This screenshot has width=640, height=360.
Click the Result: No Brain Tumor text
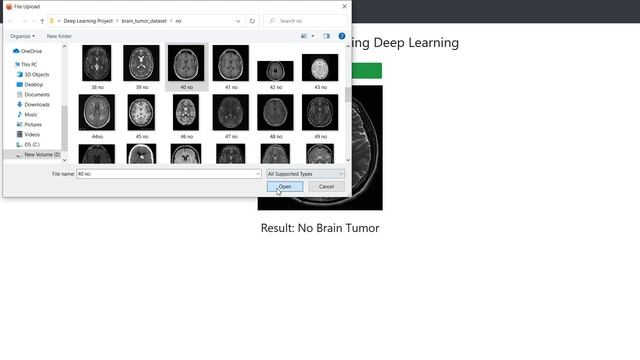point(320,228)
